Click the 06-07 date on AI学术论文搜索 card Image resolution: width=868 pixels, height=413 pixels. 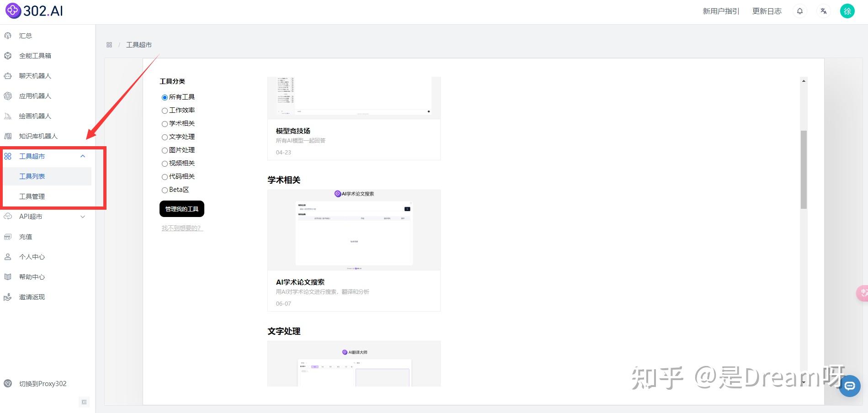pyautogui.click(x=283, y=303)
